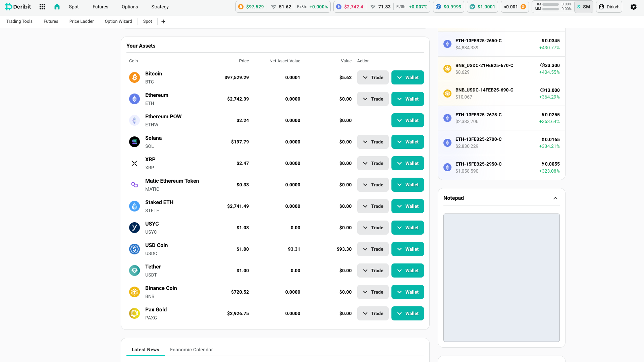Go to the home icon
The image size is (644, 362).
pos(57,7)
